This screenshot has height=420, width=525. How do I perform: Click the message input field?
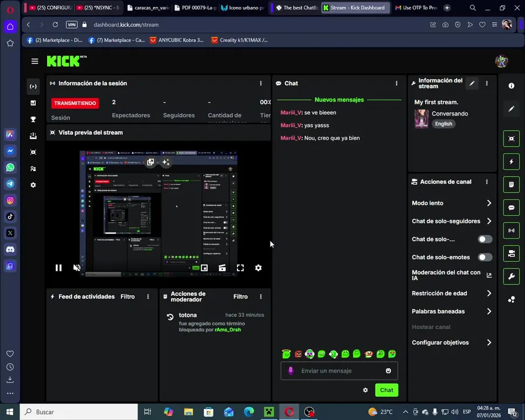tap(339, 371)
